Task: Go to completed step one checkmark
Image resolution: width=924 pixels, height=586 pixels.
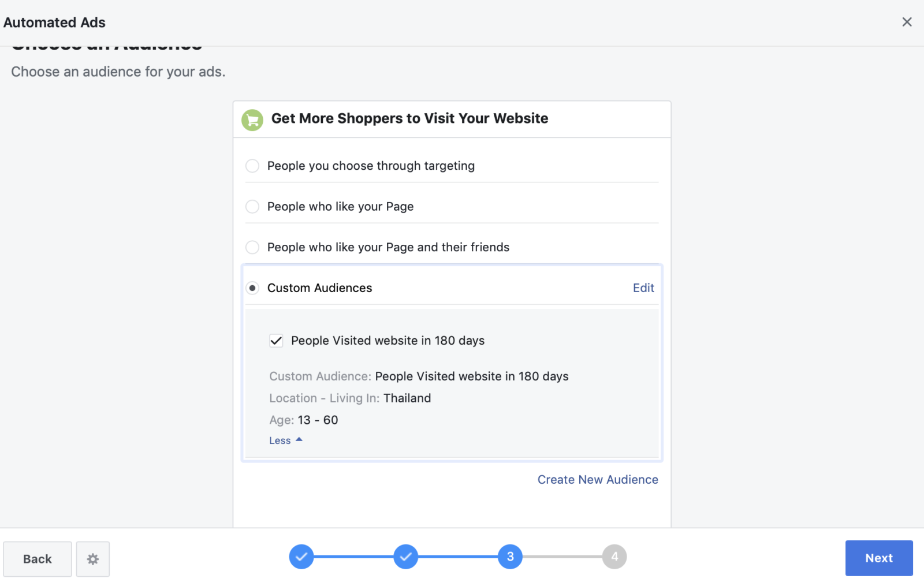Action: [301, 557]
